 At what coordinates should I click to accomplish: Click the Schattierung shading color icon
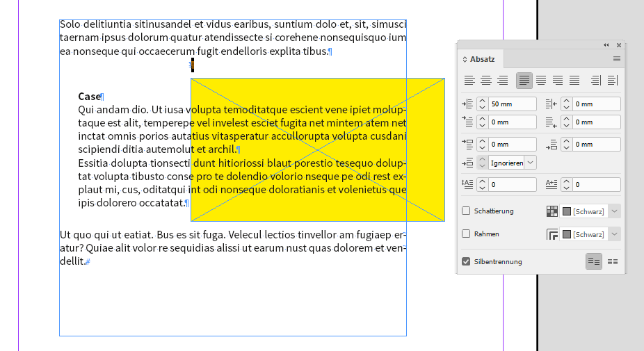(552, 211)
